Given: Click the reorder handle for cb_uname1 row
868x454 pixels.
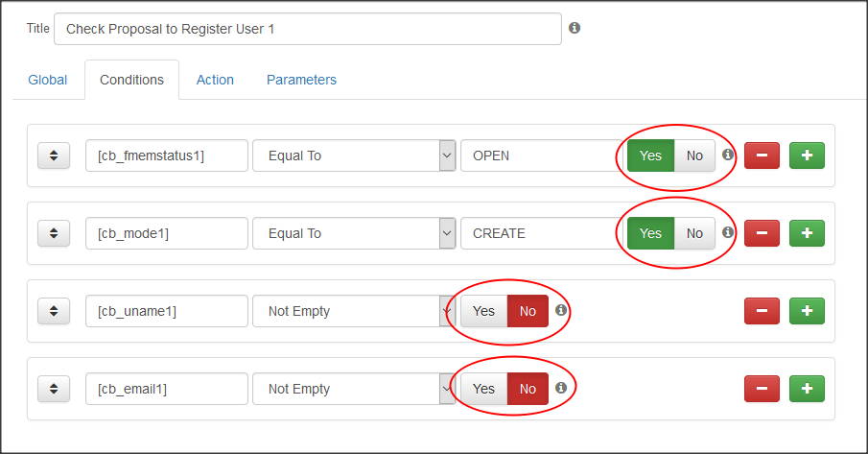Looking at the screenshot, I should [x=54, y=311].
